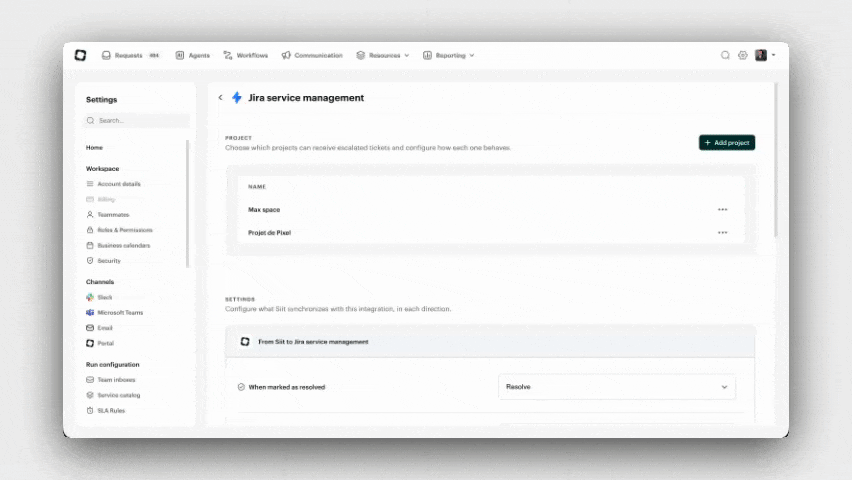
Task: Open the Projet de Pixel row options menu
Action: pyautogui.click(x=722, y=233)
